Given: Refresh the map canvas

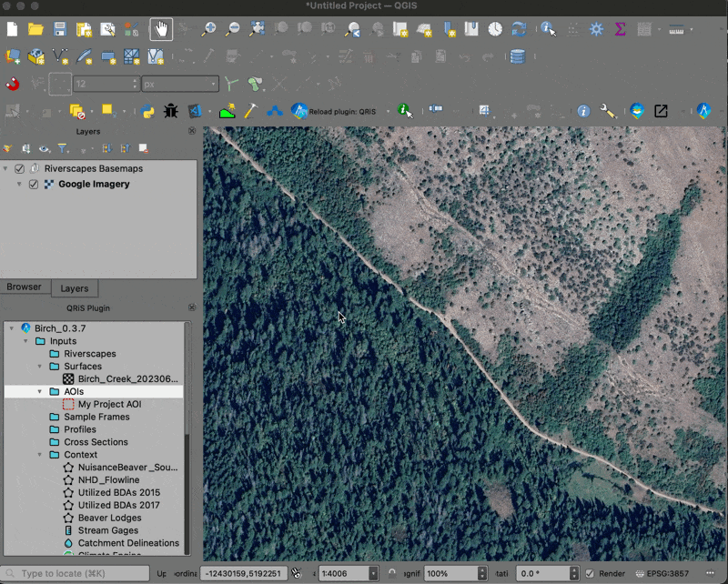Looking at the screenshot, I should pyautogui.click(x=519, y=29).
